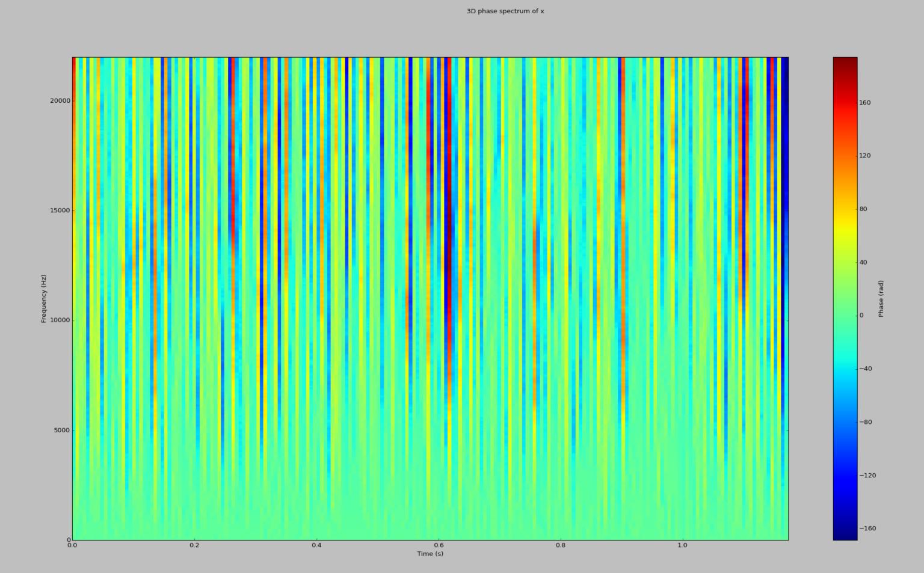924x573 pixels.
Task: Click the −40 label on the colorbar
Action: pyautogui.click(x=866, y=369)
